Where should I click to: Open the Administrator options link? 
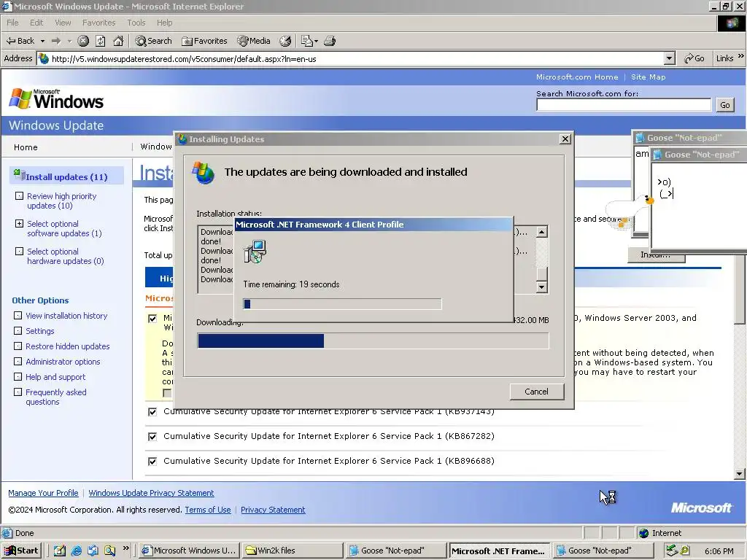63,362
